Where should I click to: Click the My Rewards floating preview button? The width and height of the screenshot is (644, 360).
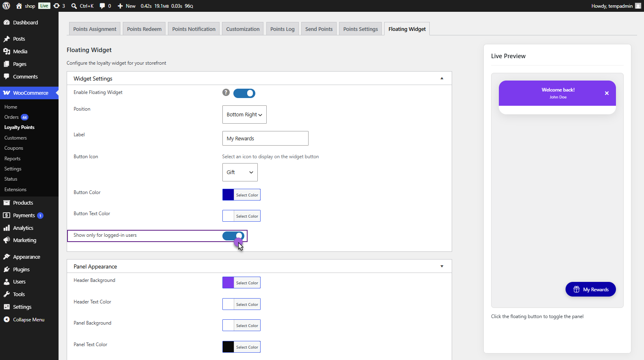tap(591, 289)
